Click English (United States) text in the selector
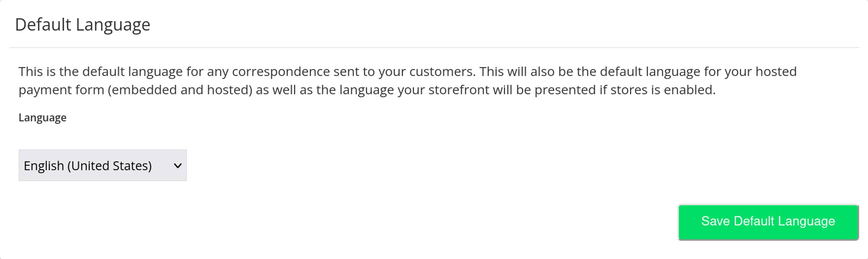This screenshot has height=259, width=868. click(x=88, y=165)
